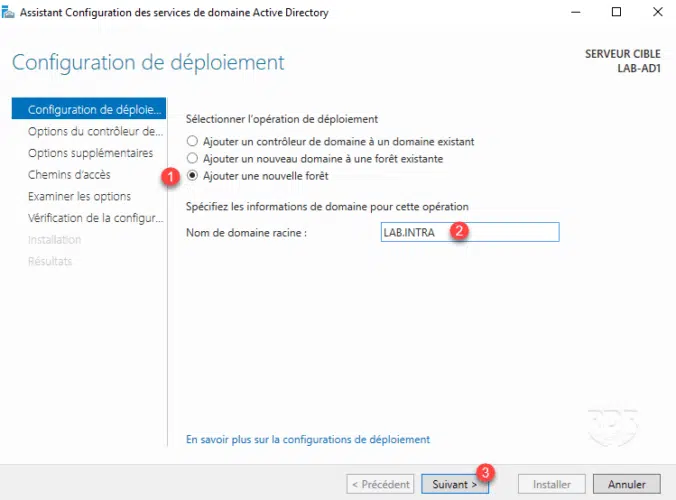Close the Assistant Configuration window
Screen dimensions: 676x500
(x=657, y=12)
